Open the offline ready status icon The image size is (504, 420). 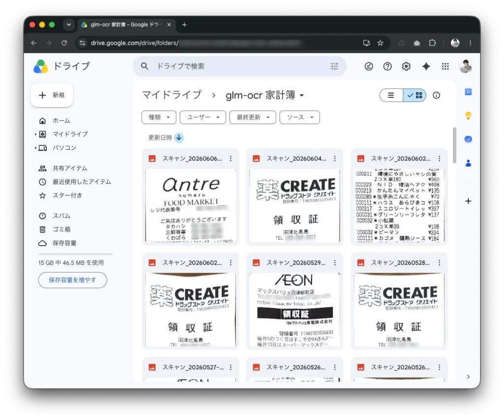[369, 66]
